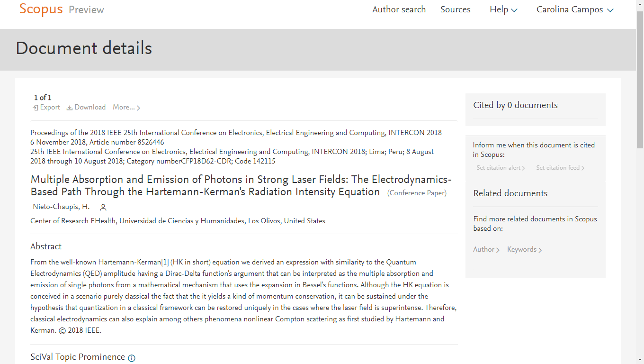Click the vertical page scrollbar thumb
This screenshot has width=644, height=364.
click(640, 80)
